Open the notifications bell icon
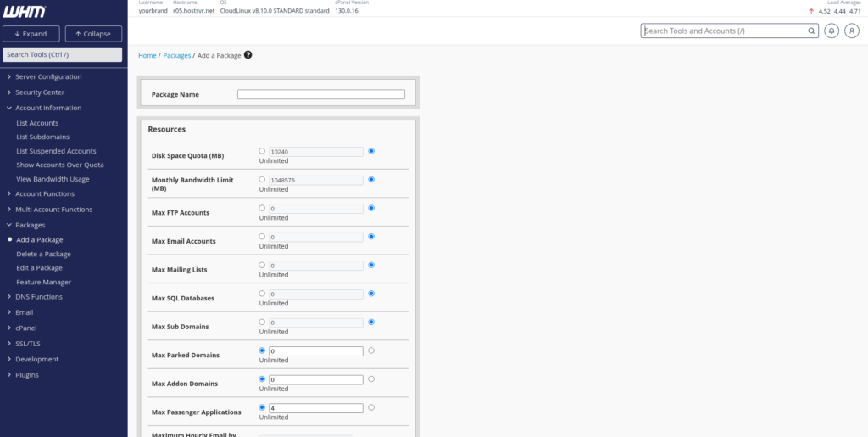 tap(832, 31)
